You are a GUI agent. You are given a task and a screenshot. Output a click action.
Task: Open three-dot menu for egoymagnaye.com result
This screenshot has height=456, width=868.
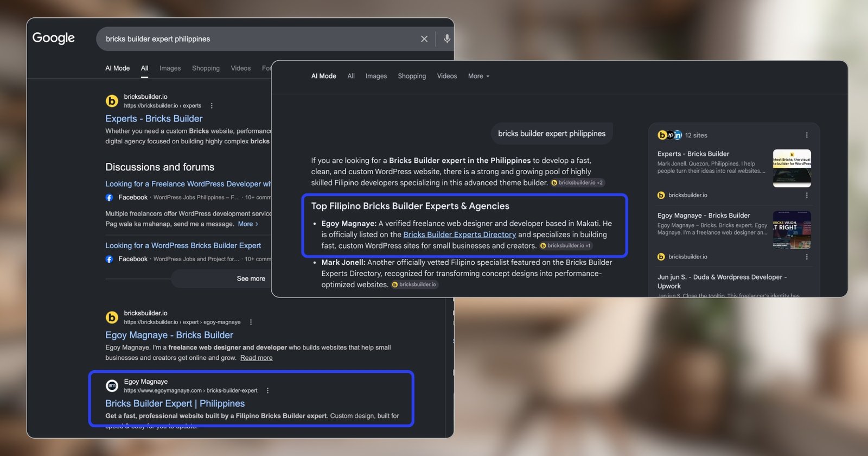click(x=267, y=390)
